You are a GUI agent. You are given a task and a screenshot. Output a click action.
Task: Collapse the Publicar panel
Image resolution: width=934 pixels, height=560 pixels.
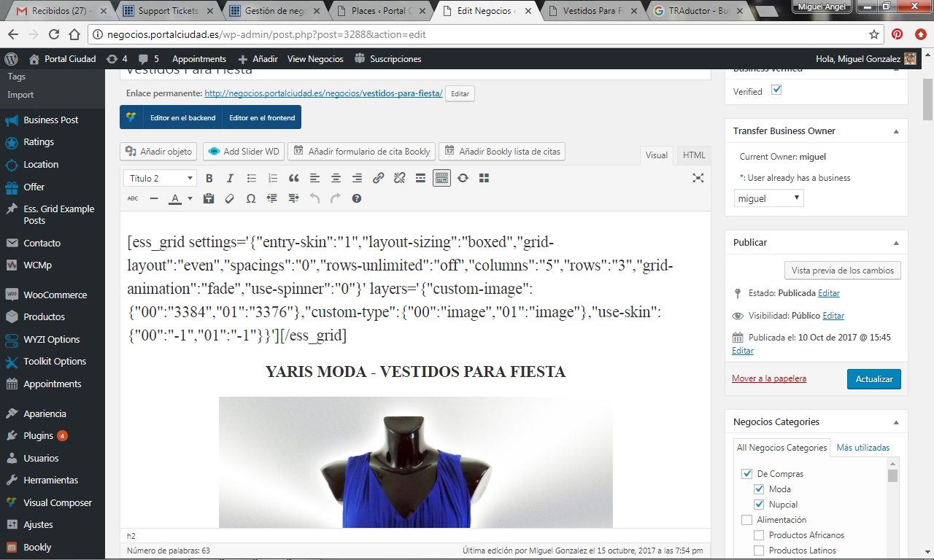point(895,243)
